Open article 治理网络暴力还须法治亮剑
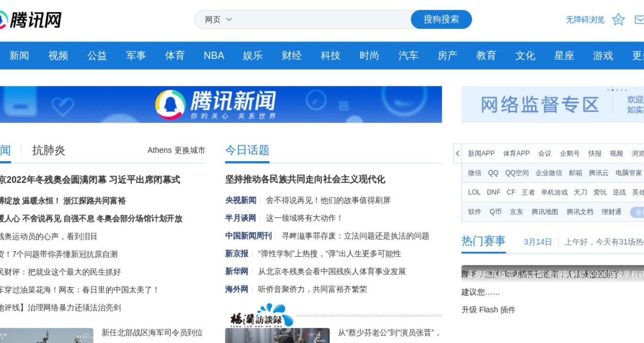This screenshot has width=644, height=343. pyautogui.click(x=60, y=308)
